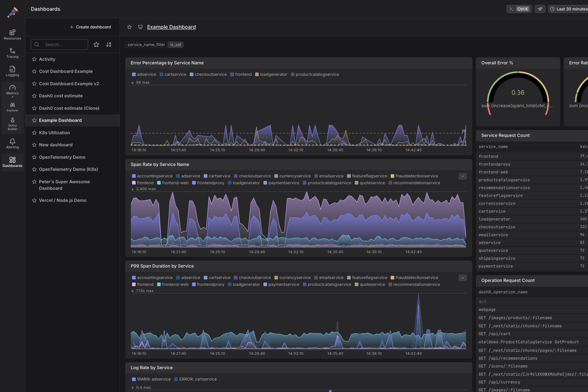
Task: Select Cost Dashboard Example v2 from list
Action: click(x=69, y=84)
